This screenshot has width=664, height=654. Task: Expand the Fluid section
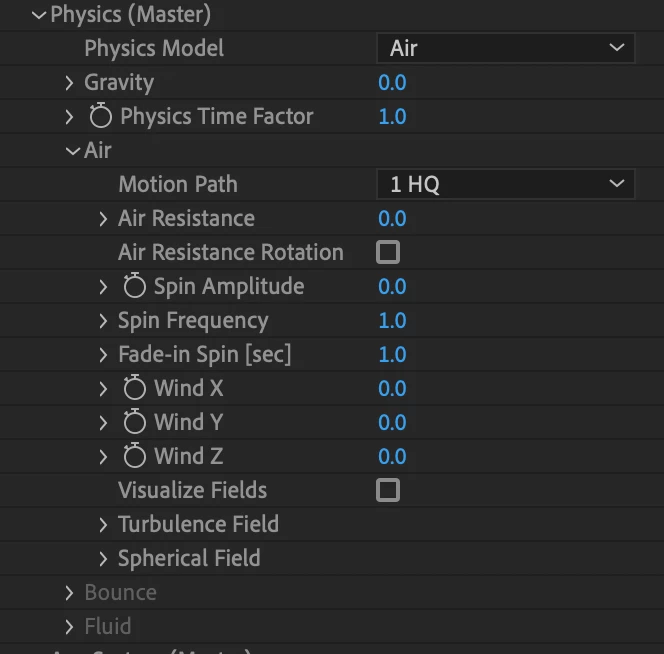point(69,626)
